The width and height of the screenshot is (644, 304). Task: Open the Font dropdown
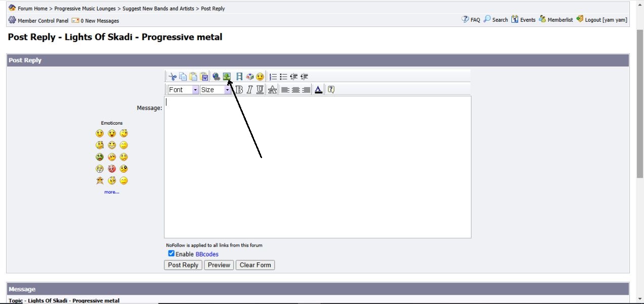tap(183, 90)
